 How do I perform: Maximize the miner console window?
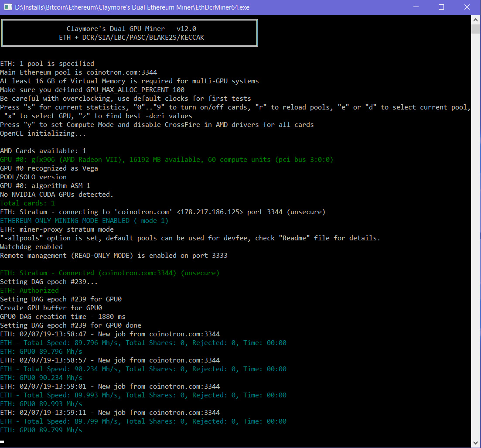click(x=441, y=7)
